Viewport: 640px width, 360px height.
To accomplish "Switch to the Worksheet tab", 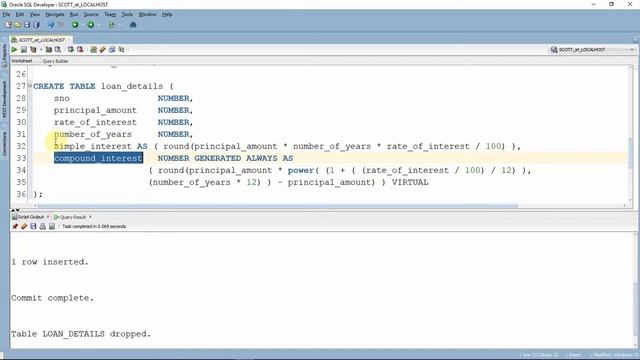I will [22, 61].
